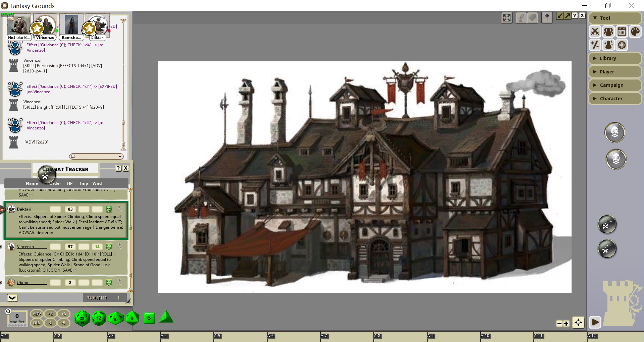Select the quill drawing tool on the image toolbar
The width and height of the screenshot is (644, 342).
[x=521, y=18]
